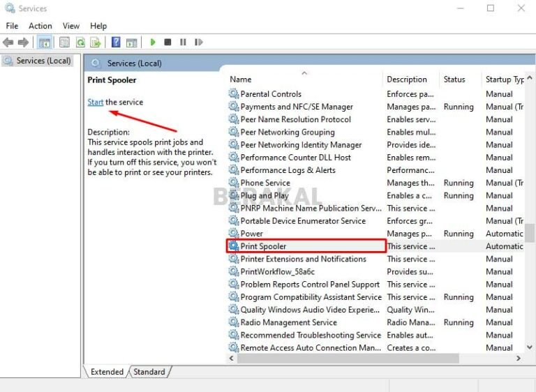The width and height of the screenshot is (536, 392).
Task: Click the Refresh toolbar icon
Action: tap(80, 43)
